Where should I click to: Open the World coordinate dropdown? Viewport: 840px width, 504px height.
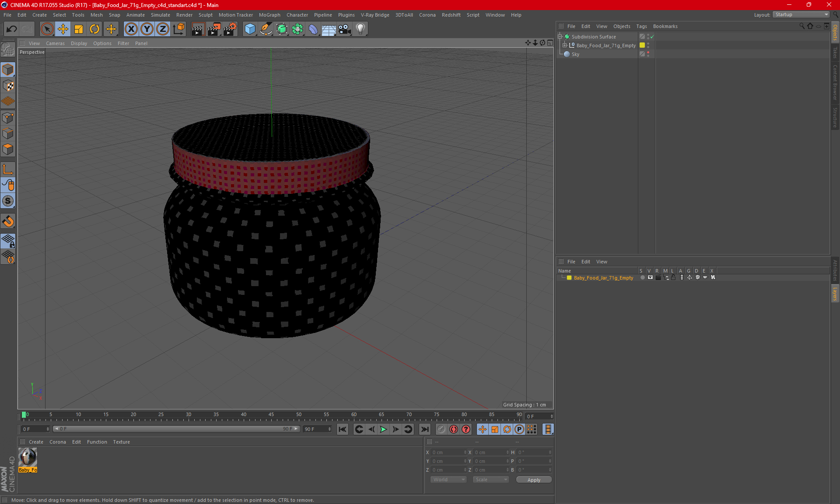(x=449, y=480)
